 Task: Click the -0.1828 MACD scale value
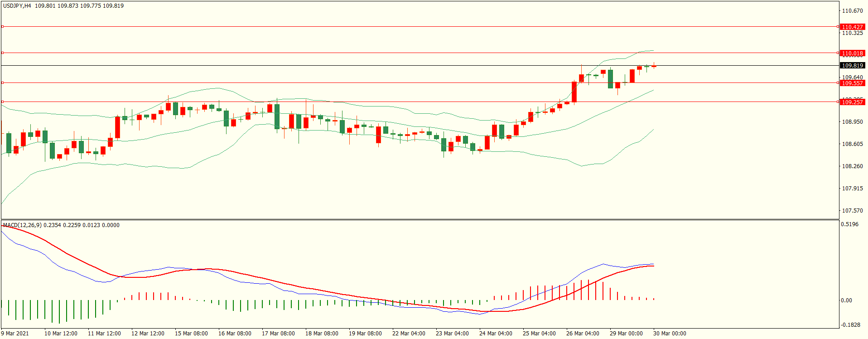(x=850, y=325)
